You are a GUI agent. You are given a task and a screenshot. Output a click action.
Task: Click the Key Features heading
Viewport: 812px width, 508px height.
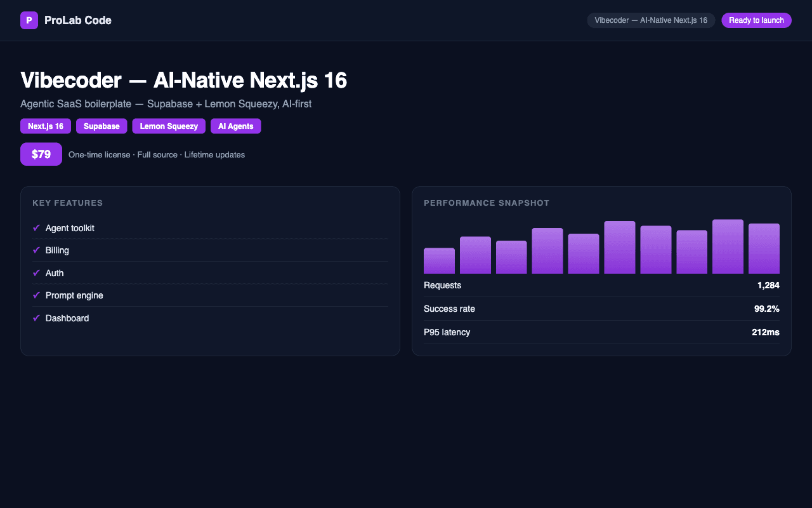coord(68,203)
